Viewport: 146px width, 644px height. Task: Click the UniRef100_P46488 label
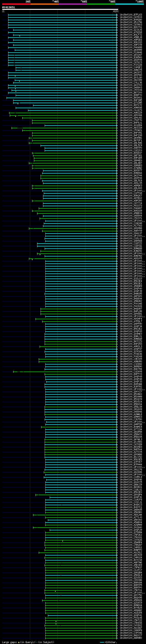click(131, 48)
